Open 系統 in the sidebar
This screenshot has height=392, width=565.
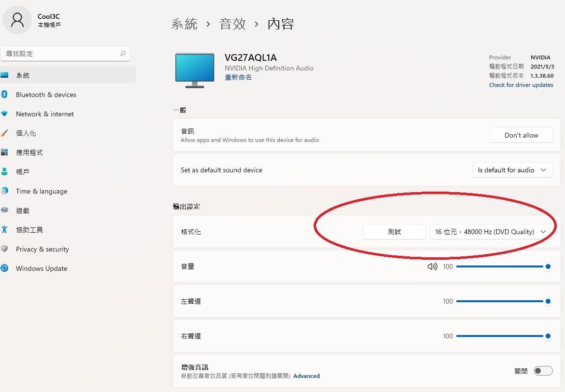68,75
